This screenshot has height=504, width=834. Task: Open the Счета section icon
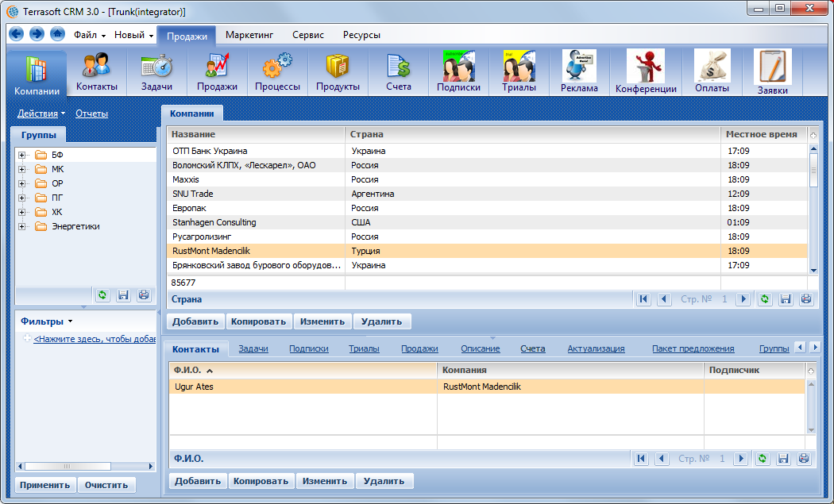399,72
